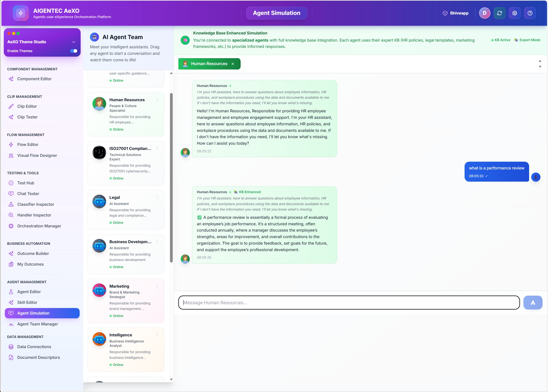Open Data Connections

point(34,347)
